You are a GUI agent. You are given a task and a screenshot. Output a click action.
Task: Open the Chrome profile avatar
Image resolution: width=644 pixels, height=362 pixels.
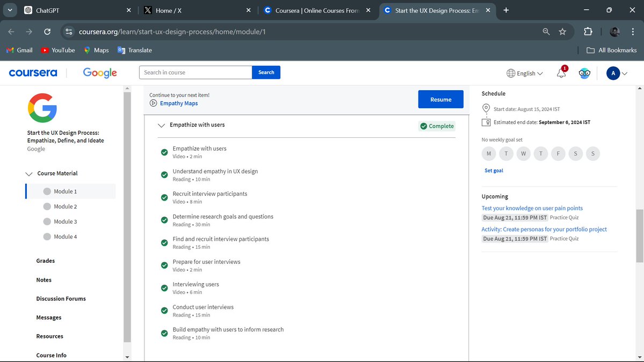tap(615, 32)
